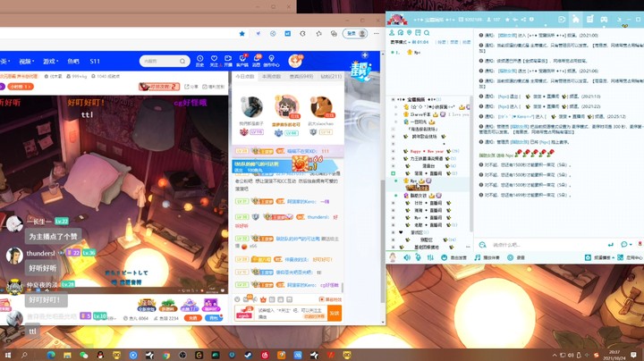Click the favorite star in YY title bar
The height and width of the screenshot is (361, 644).
pyautogui.click(x=507, y=20)
